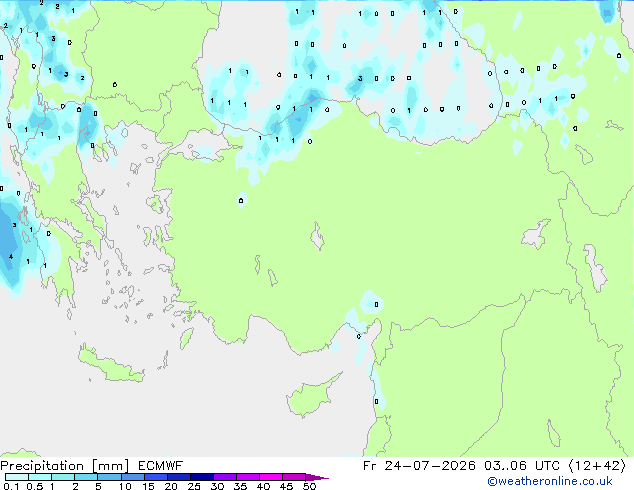The height and width of the screenshot is (490, 634).
Task: Click the 10–15 mm legend color swatch
Action: [x=133, y=477]
